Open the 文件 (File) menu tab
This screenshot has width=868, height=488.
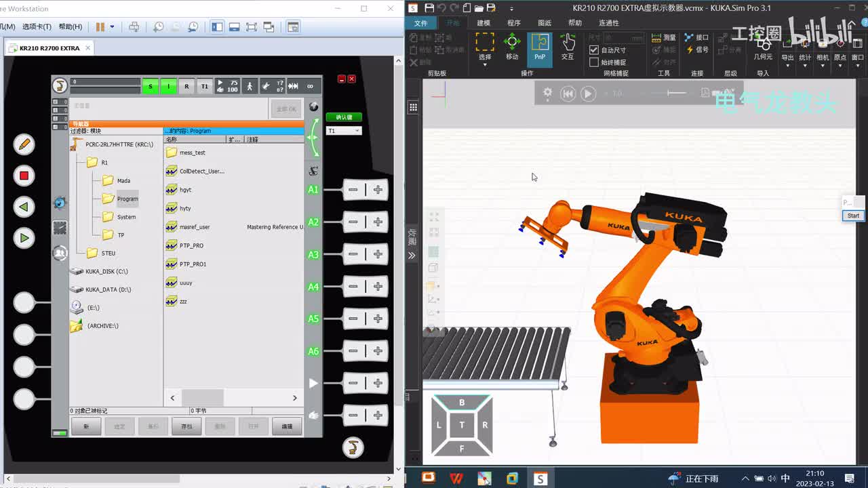[420, 23]
